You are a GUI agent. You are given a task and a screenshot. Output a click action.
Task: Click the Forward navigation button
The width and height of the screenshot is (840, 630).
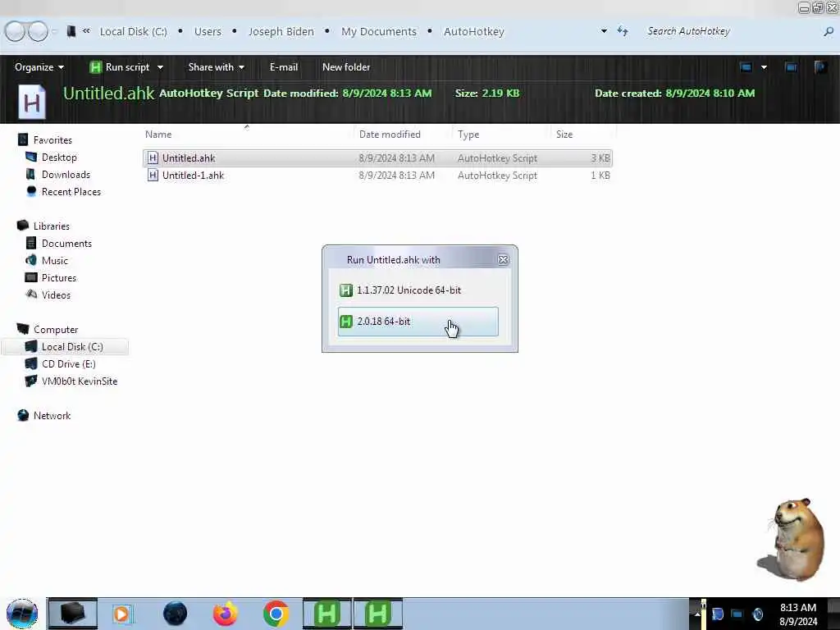[x=38, y=31]
